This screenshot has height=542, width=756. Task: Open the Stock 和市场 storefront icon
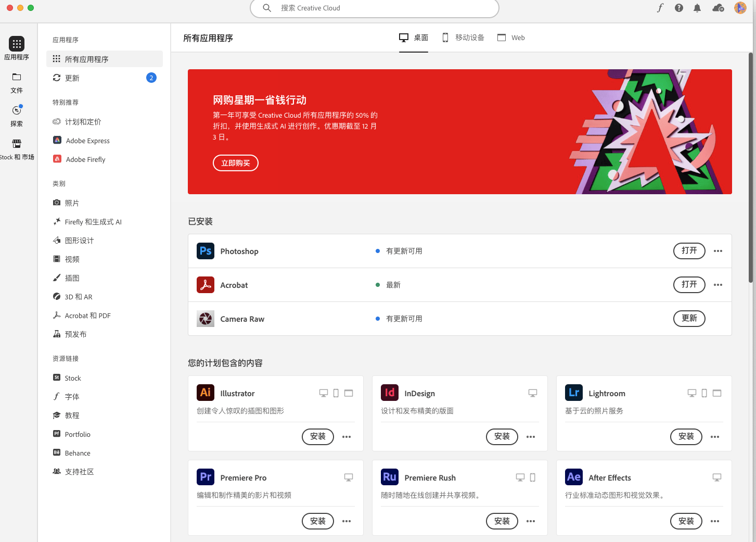(x=17, y=144)
